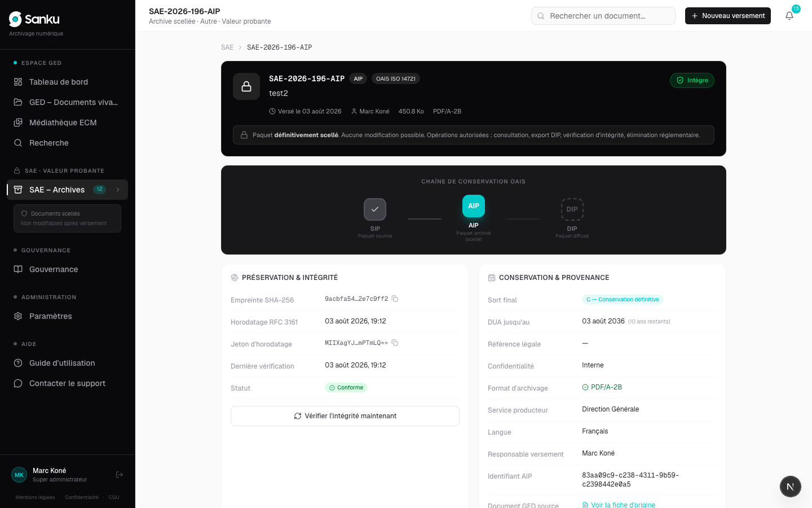Click Contacter le support
The height and width of the screenshot is (508, 812).
pyautogui.click(x=67, y=383)
